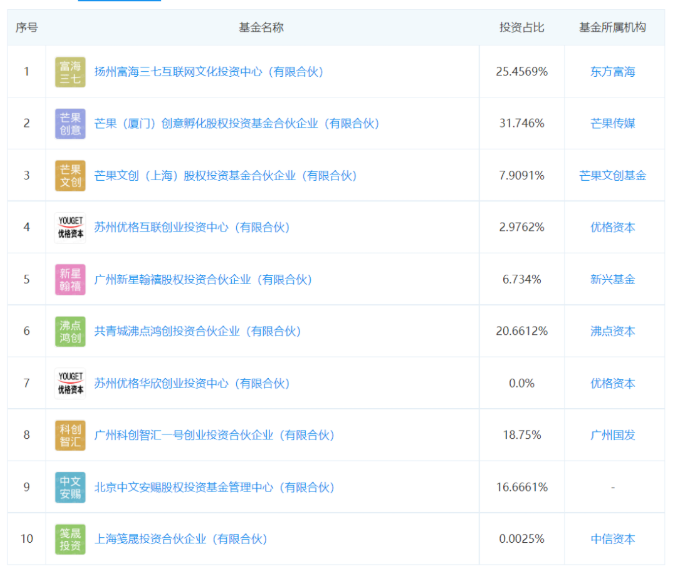Open the 东方富海 institution link
The image size is (683, 576).
pyautogui.click(x=612, y=72)
